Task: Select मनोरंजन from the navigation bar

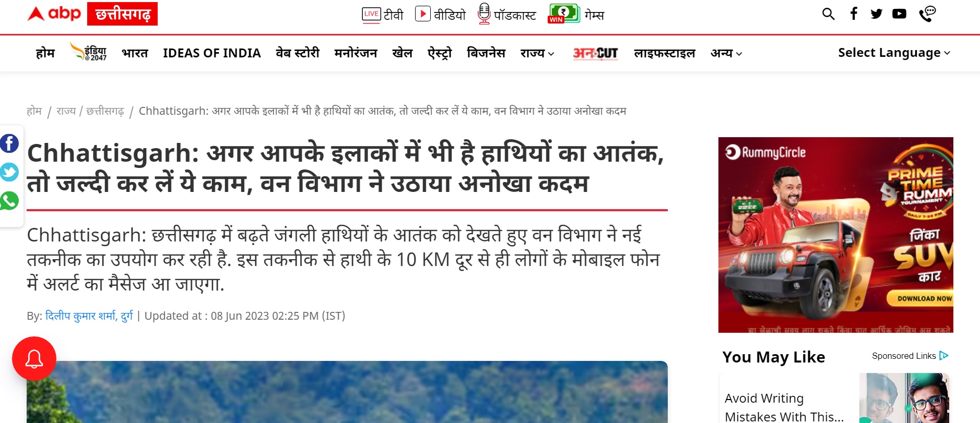Action: pos(356,53)
